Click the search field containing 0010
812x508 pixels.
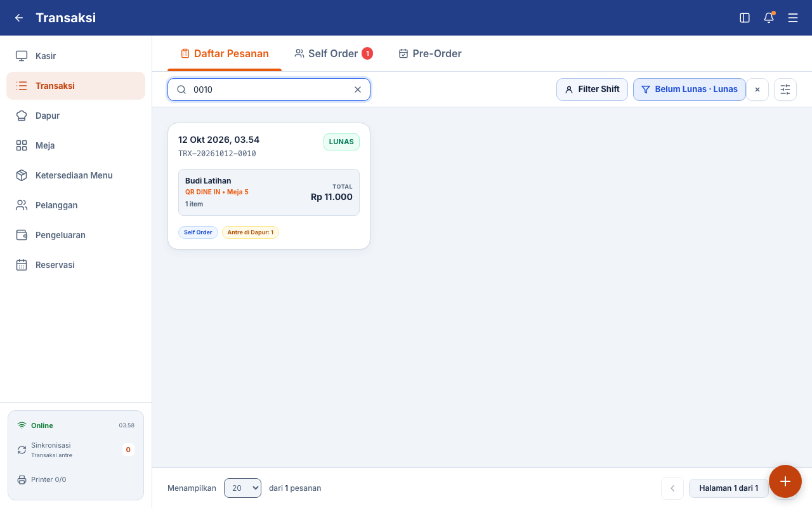pyautogui.click(x=269, y=90)
